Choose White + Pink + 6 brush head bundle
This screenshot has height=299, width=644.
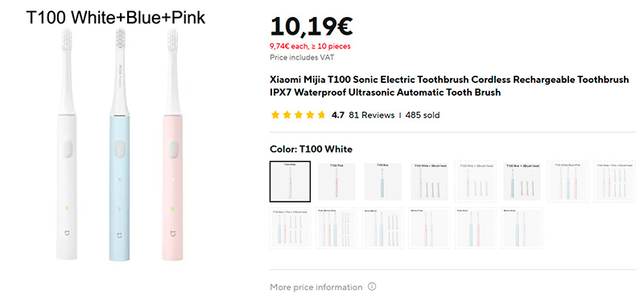click(x=614, y=181)
